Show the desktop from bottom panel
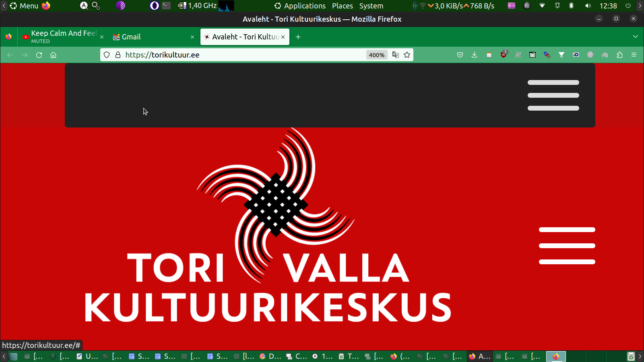The width and height of the screenshot is (644, 362). point(13,356)
